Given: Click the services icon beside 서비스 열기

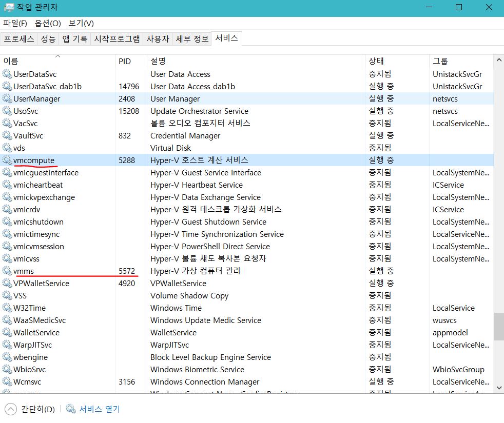Looking at the screenshot, I should [70, 409].
